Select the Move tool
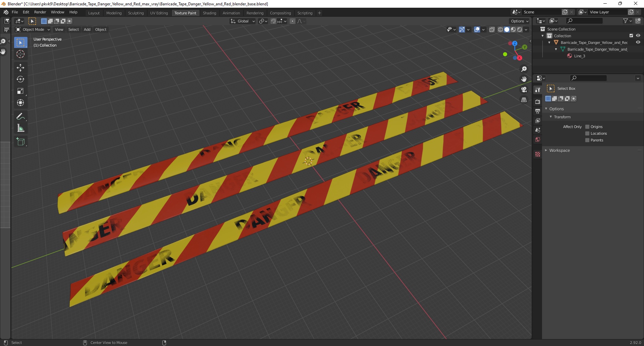The width and height of the screenshot is (644, 346). tap(20, 68)
